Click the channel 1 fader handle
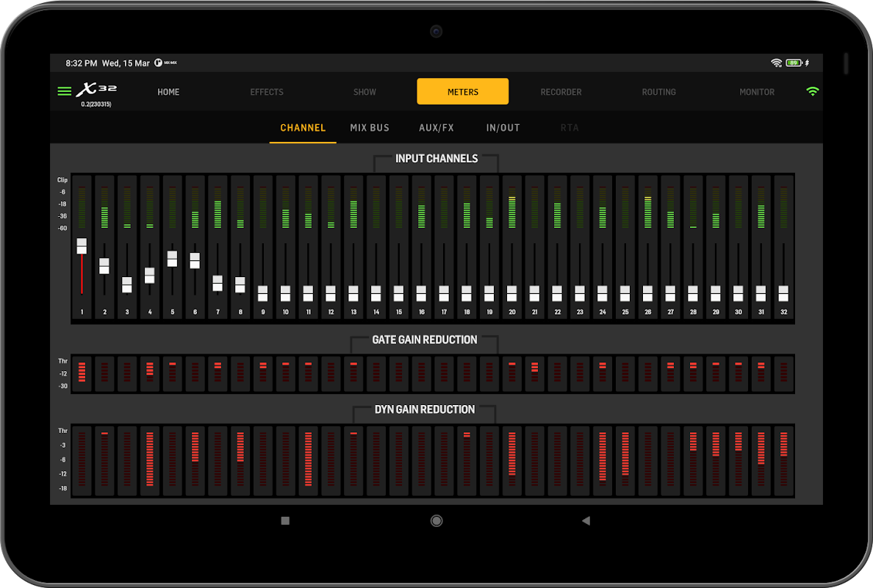873x588 pixels. pos(82,246)
